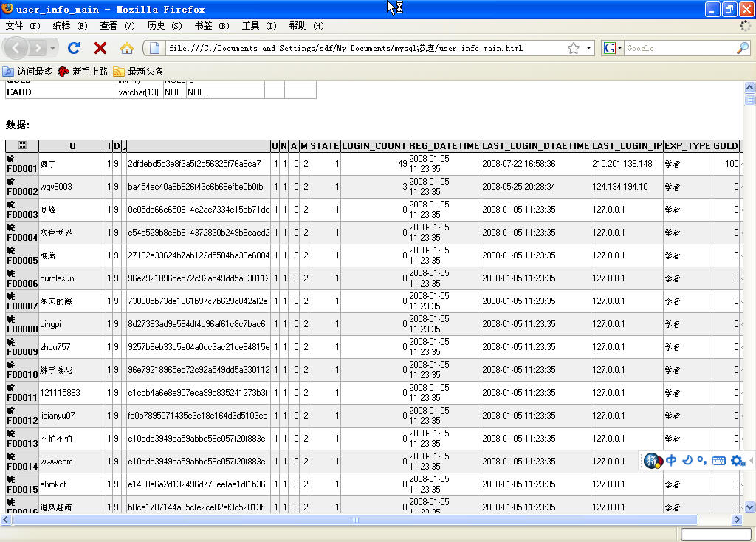
Task: Click the LAST_LOGIN_IP column header
Action: pyautogui.click(x=628, y=146)
